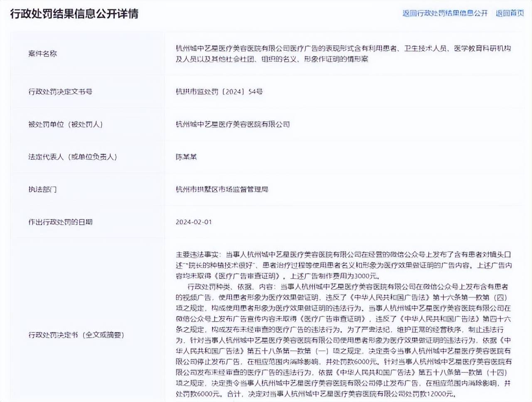This screenshot has width=532, height=402.
Task: Click the penalized company name 杭州城中艺星医疗美容医院有限公司
Action: (x=233, y=124)
